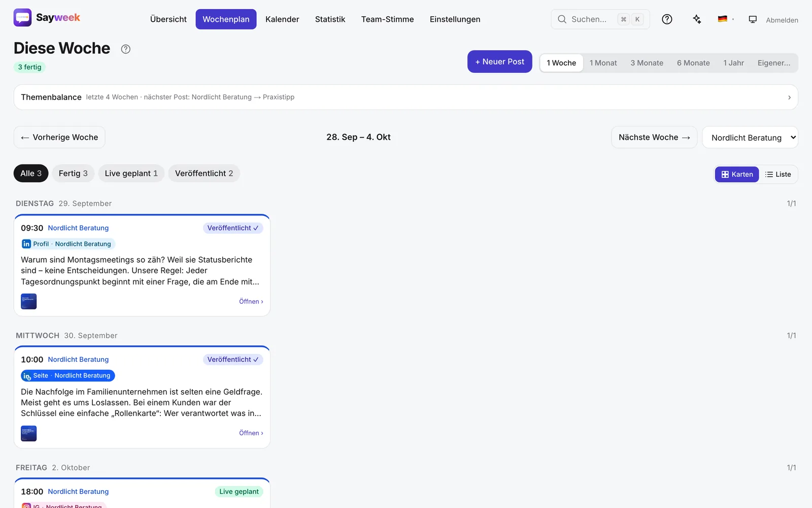Switch to Liste view
812x508 pixels.
point(778,174)
